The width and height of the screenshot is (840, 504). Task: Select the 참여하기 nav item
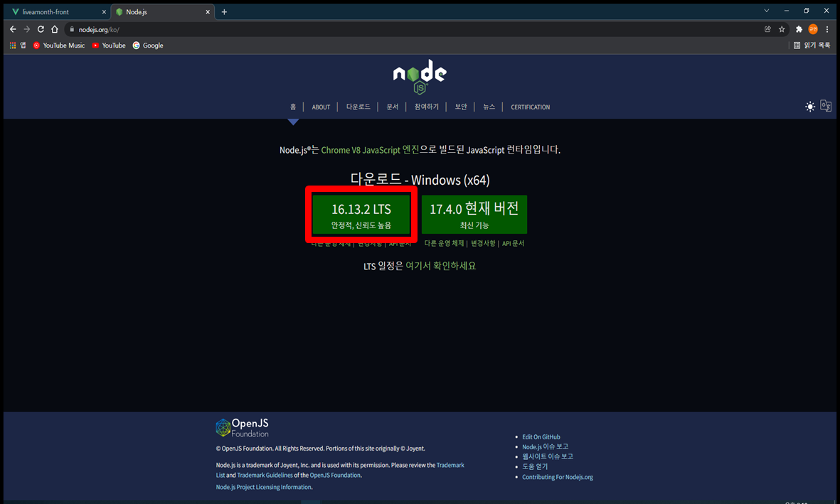pyautogui.click(x=427, y=107)
